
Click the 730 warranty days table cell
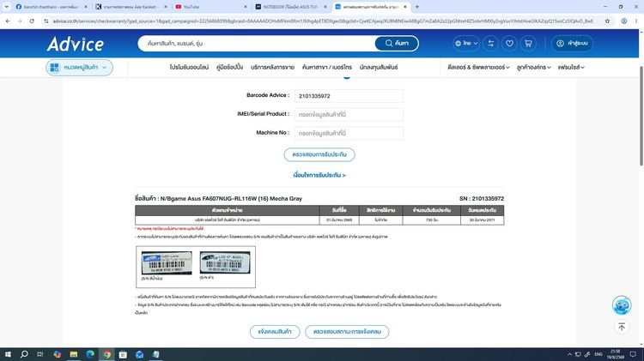pyautogui.click(x=432, y=220)
